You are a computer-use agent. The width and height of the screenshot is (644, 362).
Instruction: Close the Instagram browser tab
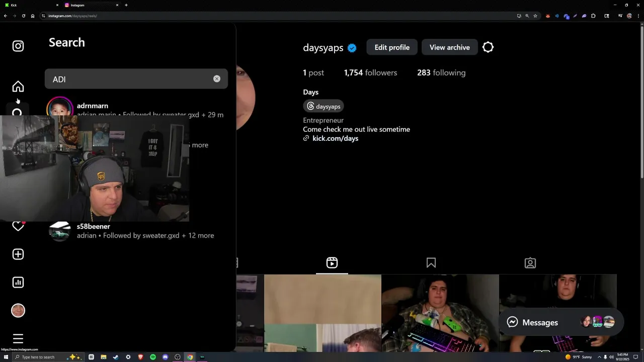[x=117, y=5]
